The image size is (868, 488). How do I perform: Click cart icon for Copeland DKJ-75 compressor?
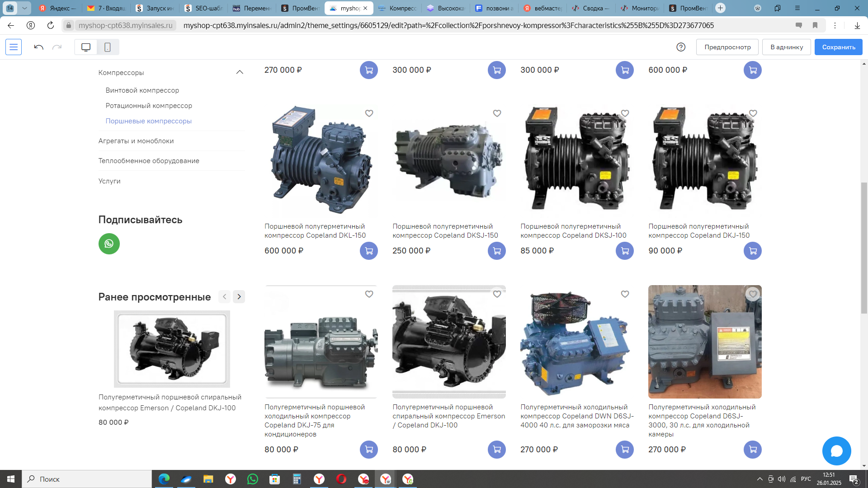click(368, 450)
